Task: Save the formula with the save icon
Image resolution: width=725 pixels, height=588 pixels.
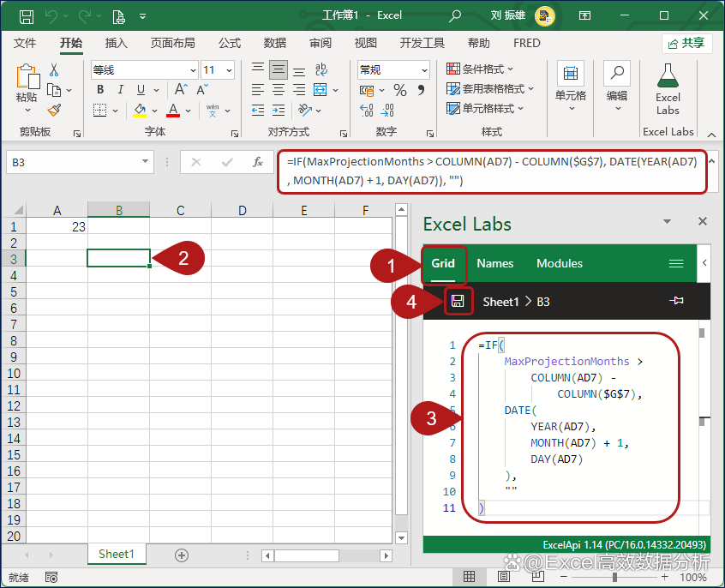Action: pyautogui.click(x=457, y=301)
